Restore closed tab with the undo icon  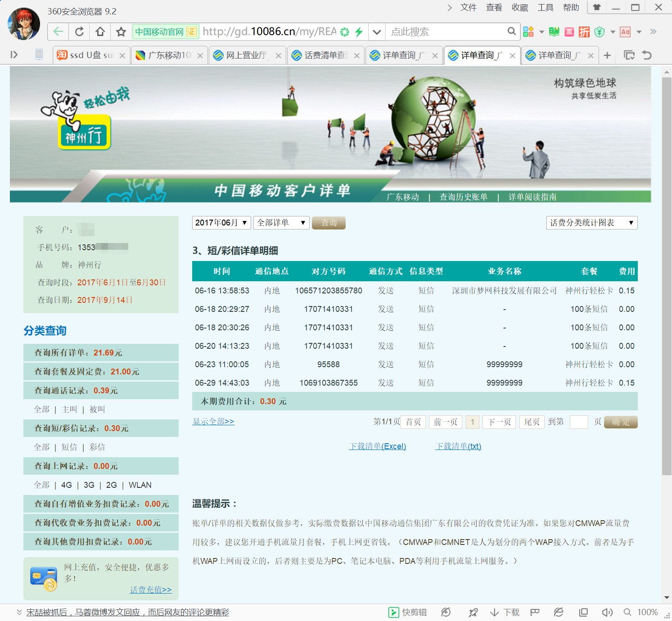point(647,55)
